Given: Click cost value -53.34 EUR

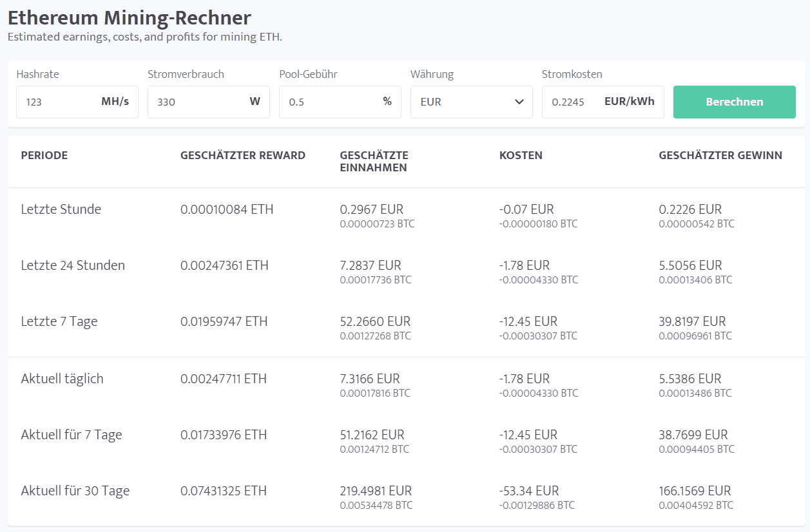Looking at the screenshot, I should 529,491.
